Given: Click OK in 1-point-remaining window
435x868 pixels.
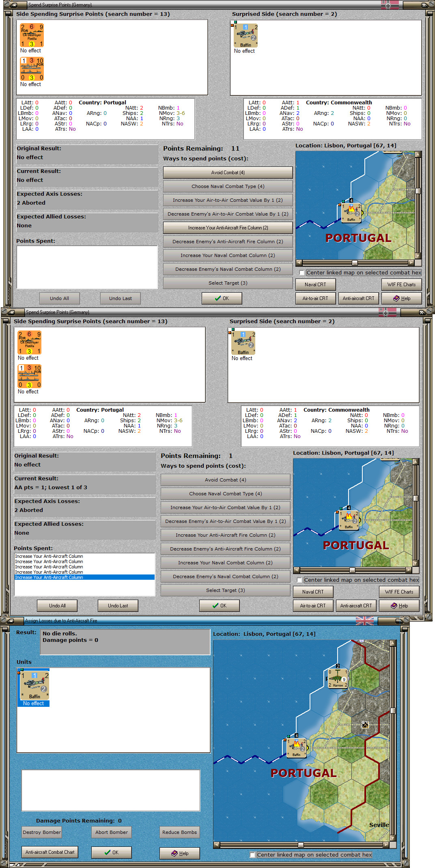Looking at the screenshot, I should 220,606.
